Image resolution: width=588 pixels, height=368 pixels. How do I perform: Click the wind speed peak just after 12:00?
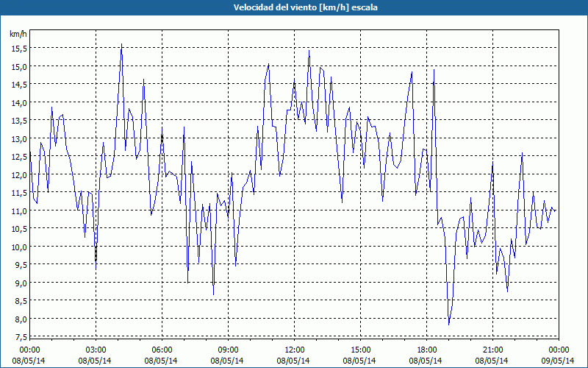click(309, 51)
